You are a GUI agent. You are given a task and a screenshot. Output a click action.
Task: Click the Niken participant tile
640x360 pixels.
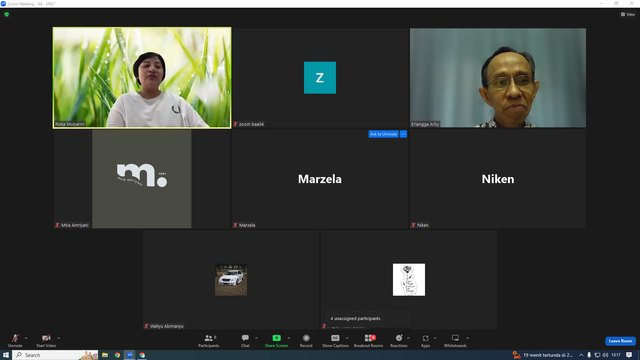[x=498, y=179]
